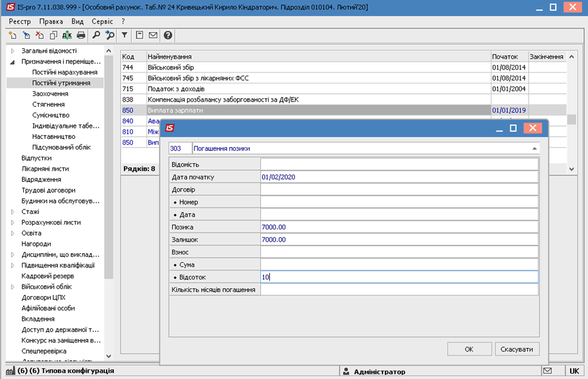
Task: Click the table scroll down arrow
Action: point(571,169)
